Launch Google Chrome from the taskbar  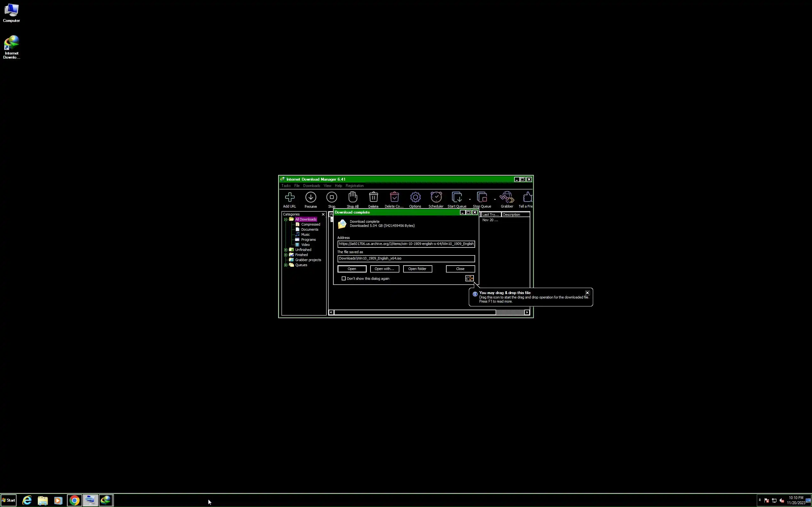tap(75, 500)
